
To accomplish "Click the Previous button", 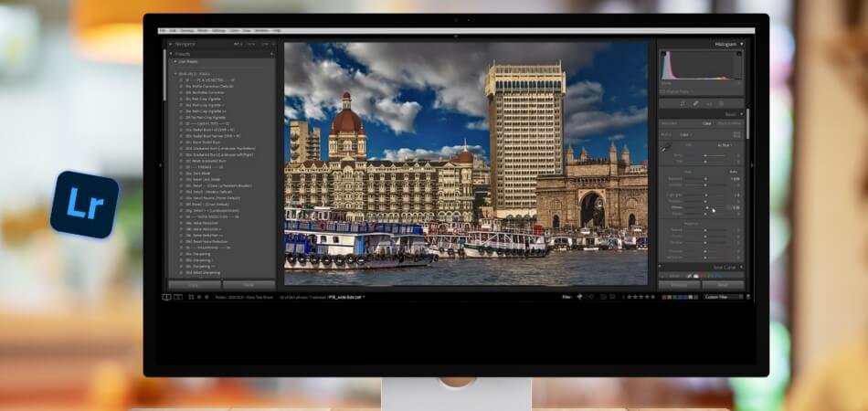I will 679,285.
